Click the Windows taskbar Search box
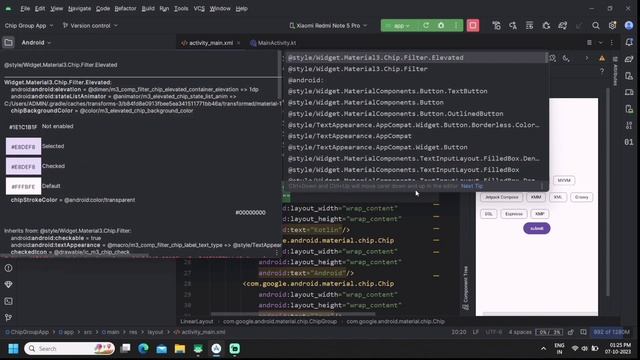Image resolution: width=640 pixels, height=360 pixels. 69,349
